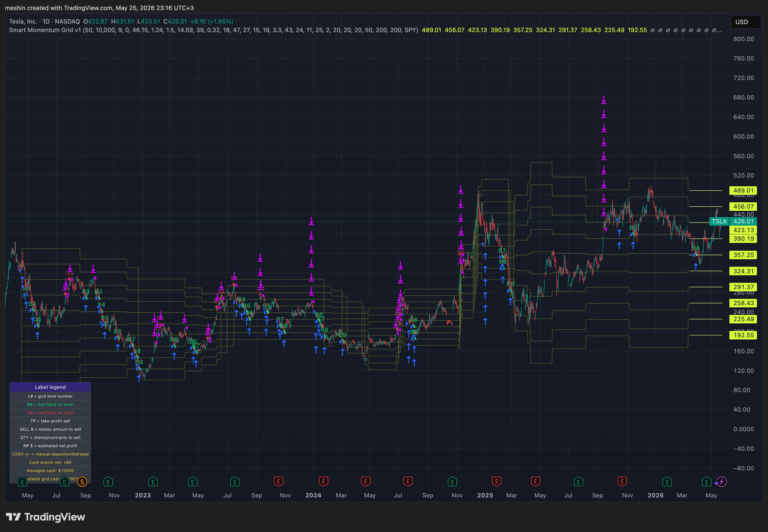Image resolution: width=768 pixels, height=532 pixels.
Task: Click the 225.49 yellow price-axis label
Action: (x=743, y=319)
